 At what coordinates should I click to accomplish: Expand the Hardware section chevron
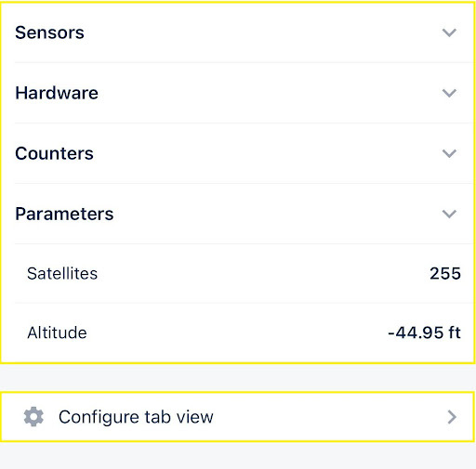449,93
